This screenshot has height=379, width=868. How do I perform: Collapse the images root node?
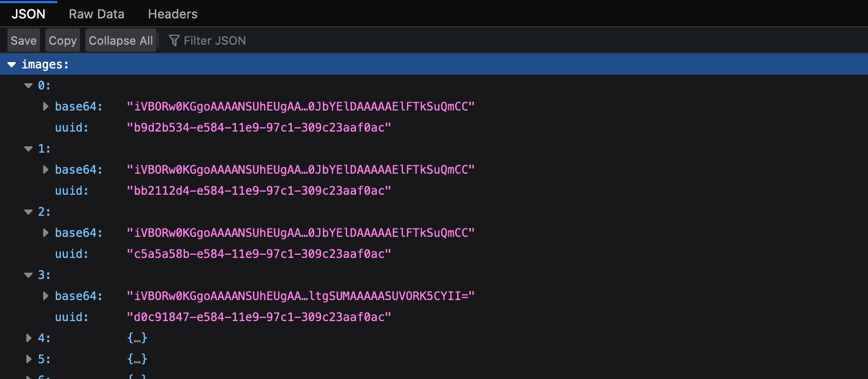[12, 65]
